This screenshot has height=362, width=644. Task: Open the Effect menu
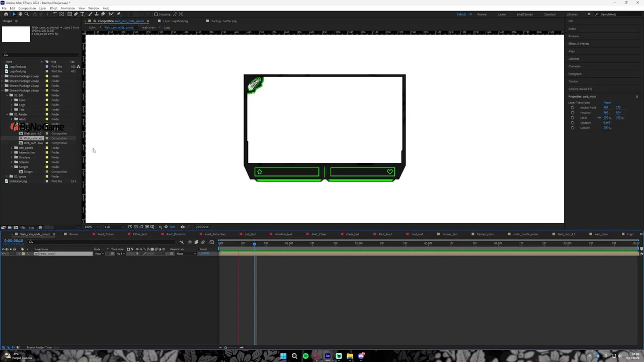(53, 8)
